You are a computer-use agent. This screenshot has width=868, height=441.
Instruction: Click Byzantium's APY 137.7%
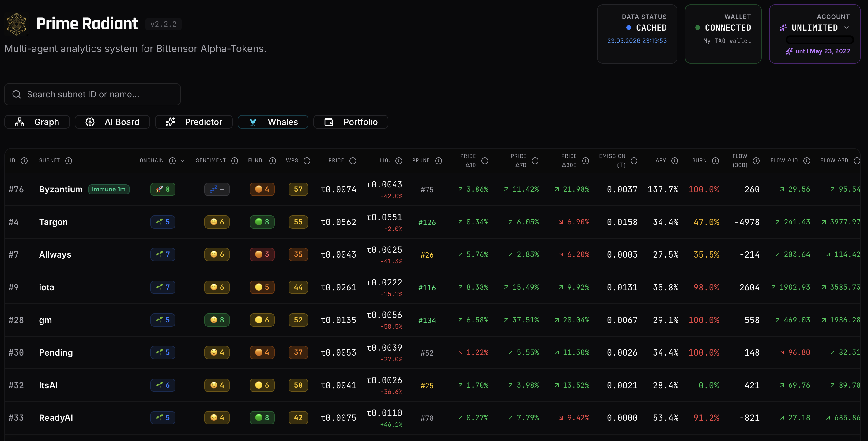pos(663,189)
